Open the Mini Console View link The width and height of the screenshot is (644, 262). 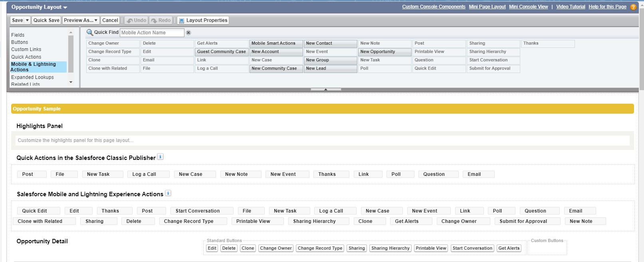tap(528, 7)
